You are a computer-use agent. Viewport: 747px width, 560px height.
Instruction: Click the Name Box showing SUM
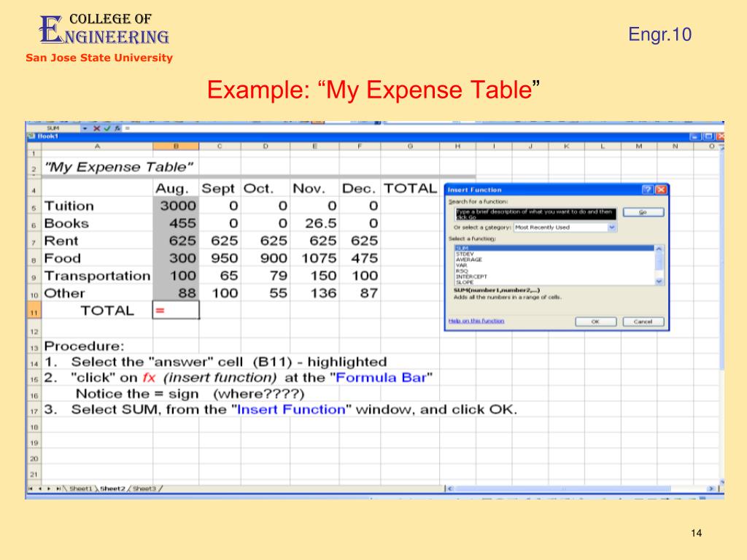point(53,128)
